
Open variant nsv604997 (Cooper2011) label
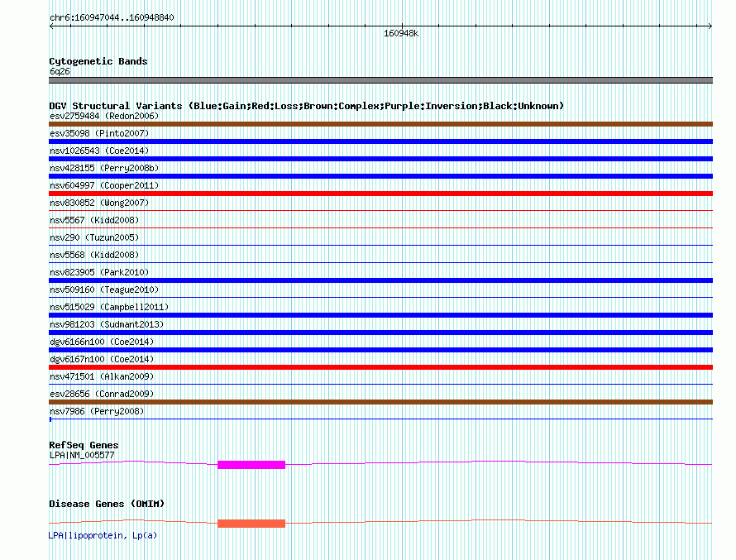tap(104, 185)
